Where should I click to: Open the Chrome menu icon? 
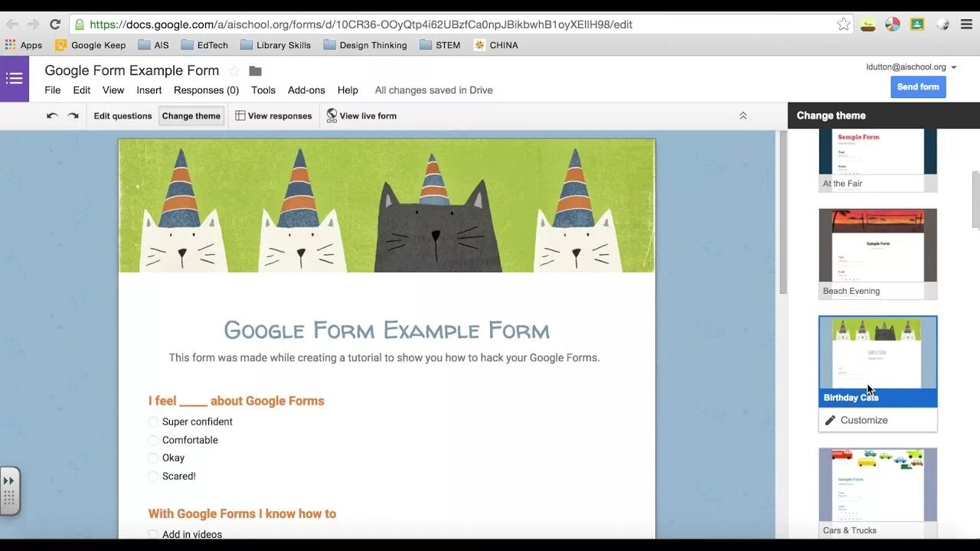[x=966, y=24]
